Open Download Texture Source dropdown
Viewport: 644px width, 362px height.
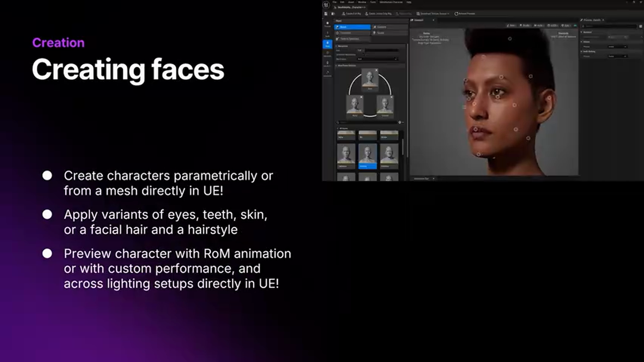(x=432, y=14)
